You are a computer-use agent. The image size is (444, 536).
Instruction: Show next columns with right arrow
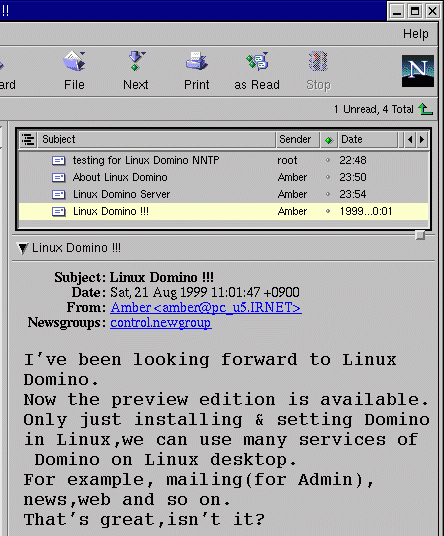click(x=422, y=139)
